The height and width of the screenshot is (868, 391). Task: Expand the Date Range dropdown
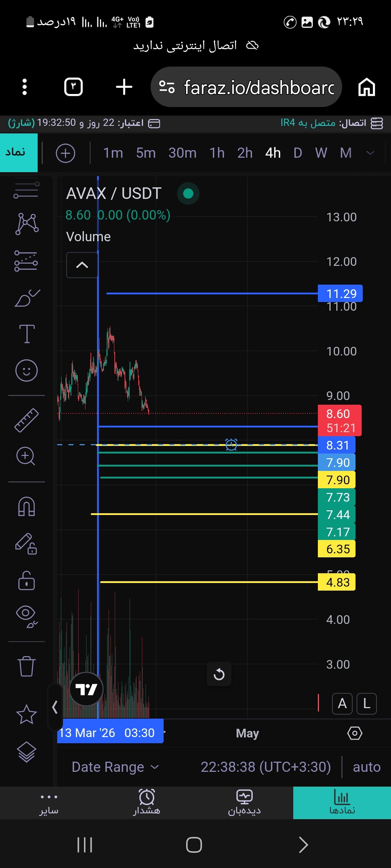(115, 767)
